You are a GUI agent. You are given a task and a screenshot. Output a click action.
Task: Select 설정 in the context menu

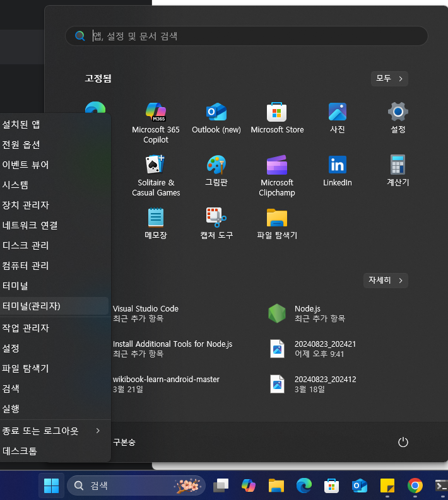pos(54,348)
